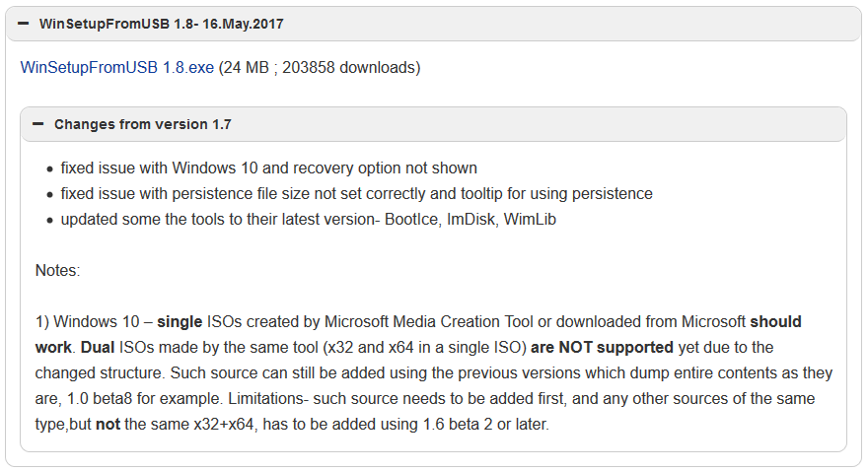The width and height of the screenshot is (868, 470).
Task: Click the bold phrase are NOT supported
Action: [602, 347]
